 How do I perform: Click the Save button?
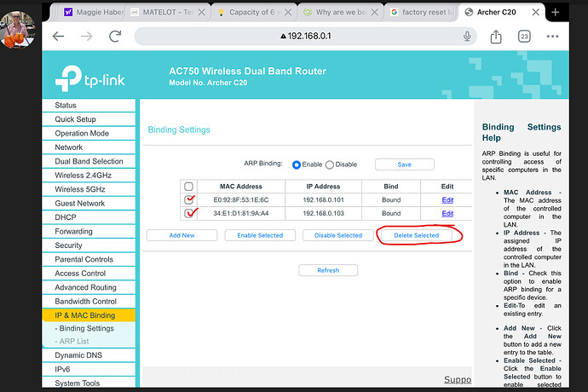tap(404, 164)
